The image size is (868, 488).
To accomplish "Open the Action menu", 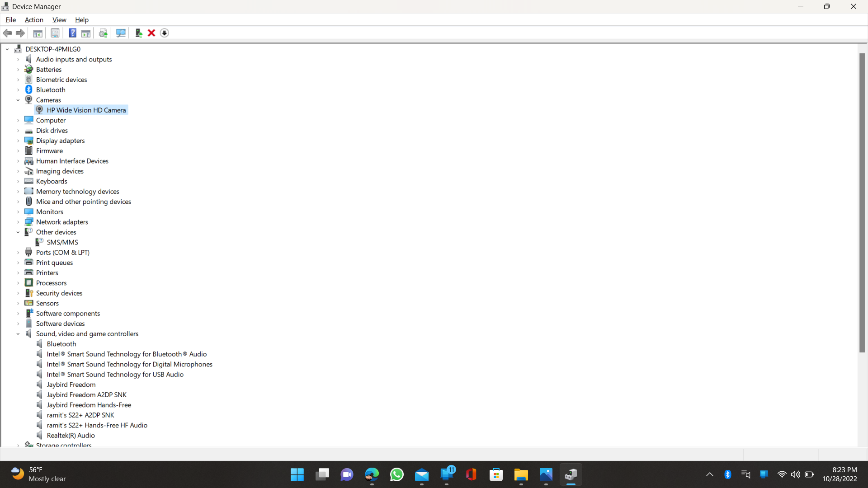I will click(x=34, y=20).
